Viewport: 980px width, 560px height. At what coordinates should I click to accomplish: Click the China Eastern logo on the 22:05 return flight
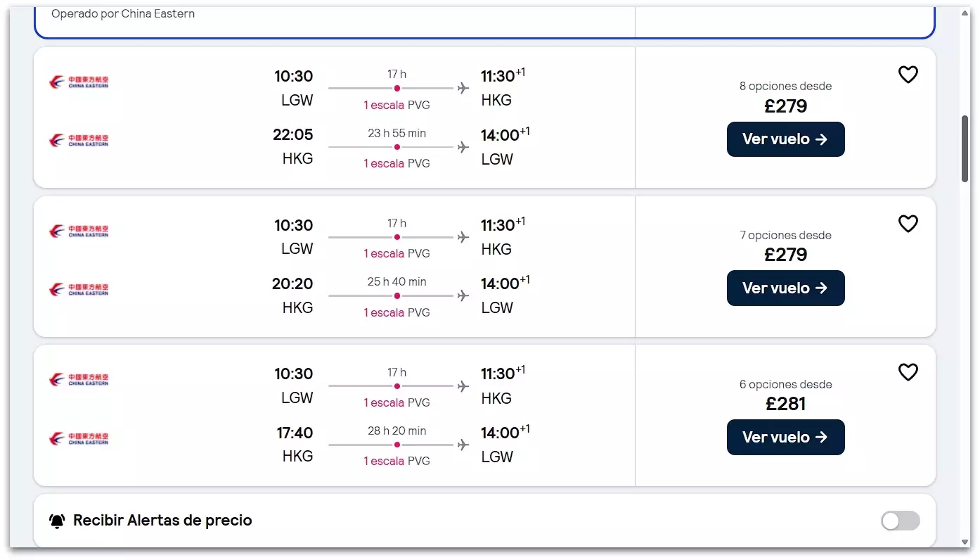(79, 141)
